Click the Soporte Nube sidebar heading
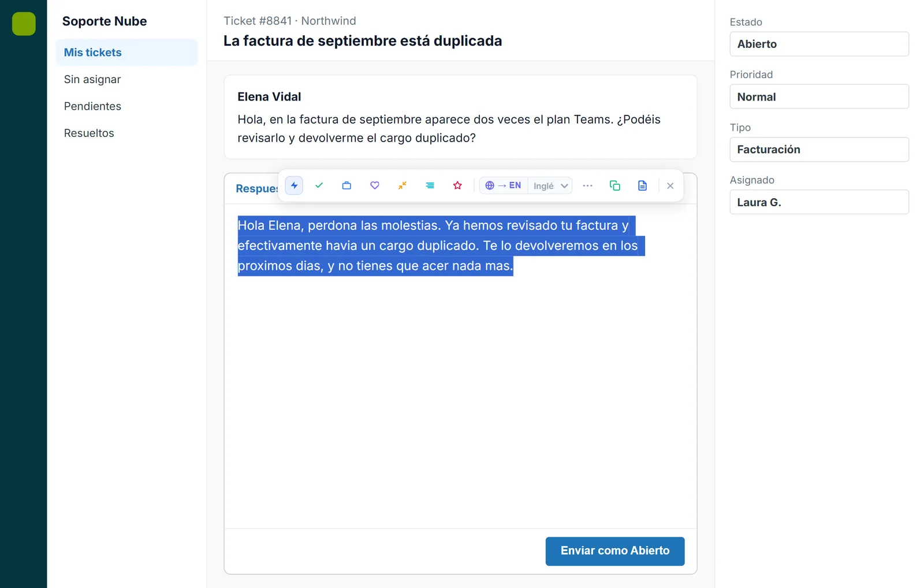924x588 pixels. [x=105, y=21]
